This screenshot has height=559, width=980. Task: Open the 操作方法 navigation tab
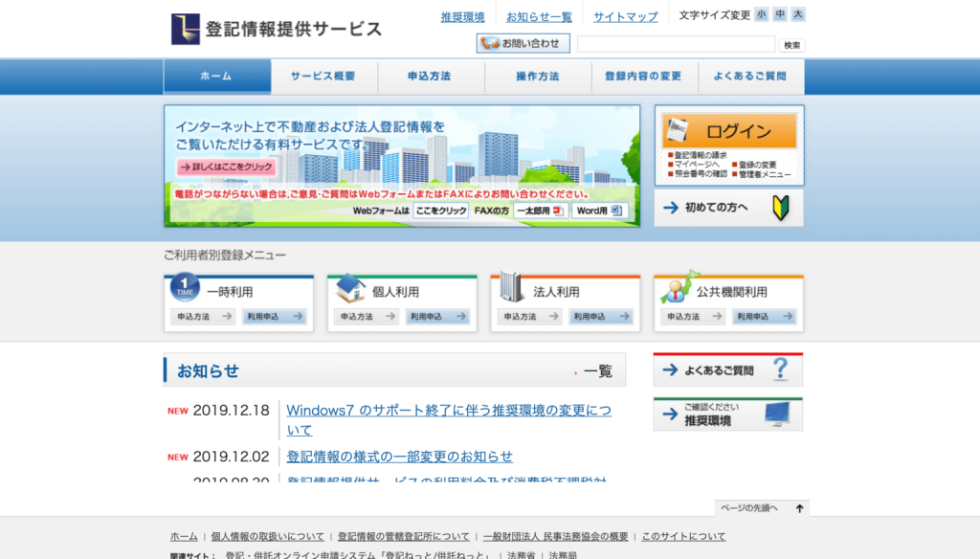tap(538, 77)
